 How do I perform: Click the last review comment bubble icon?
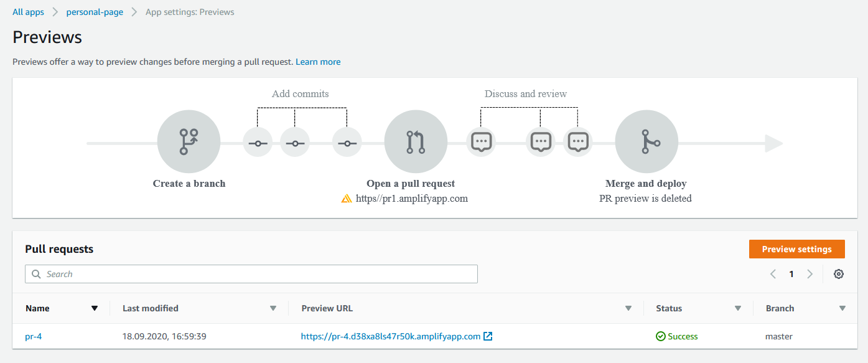tap(578, 142)
